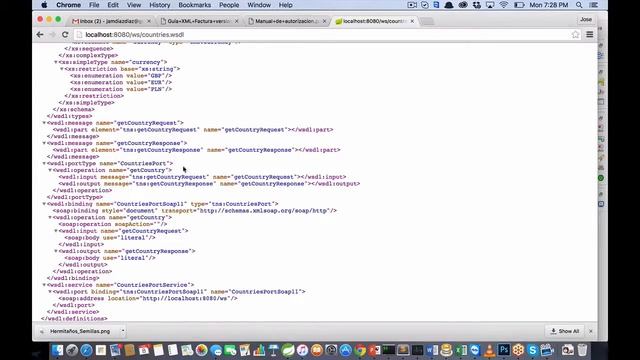Open a new tab with the blank tab button
The height and width of the screenshot is (360, 640).
pyautogui.click(x=427, y=21)
